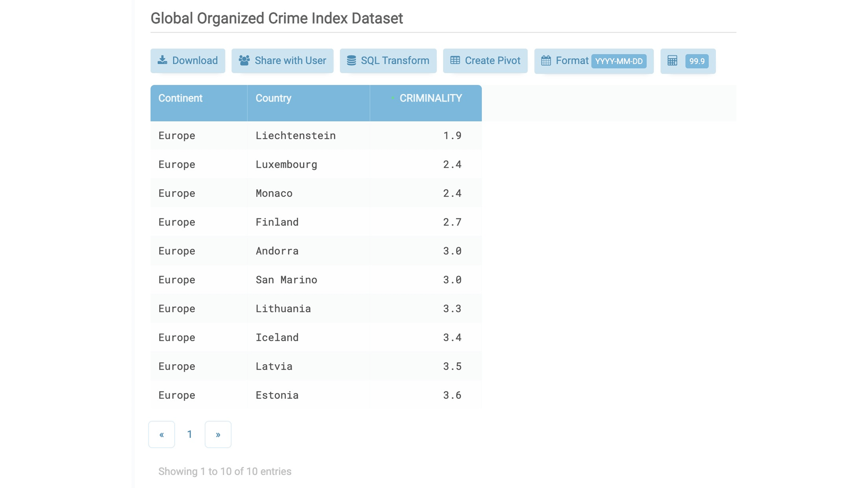The image size is (868, 488).
Task: Click Luxembourg's 2.4 criminality value
Action: click(x=452, y=164)
